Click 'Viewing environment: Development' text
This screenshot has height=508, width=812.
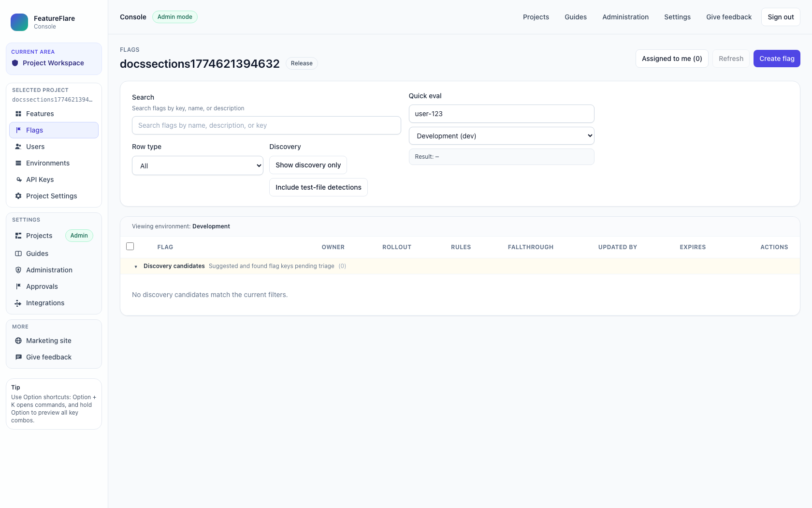(x=181, y=226)
